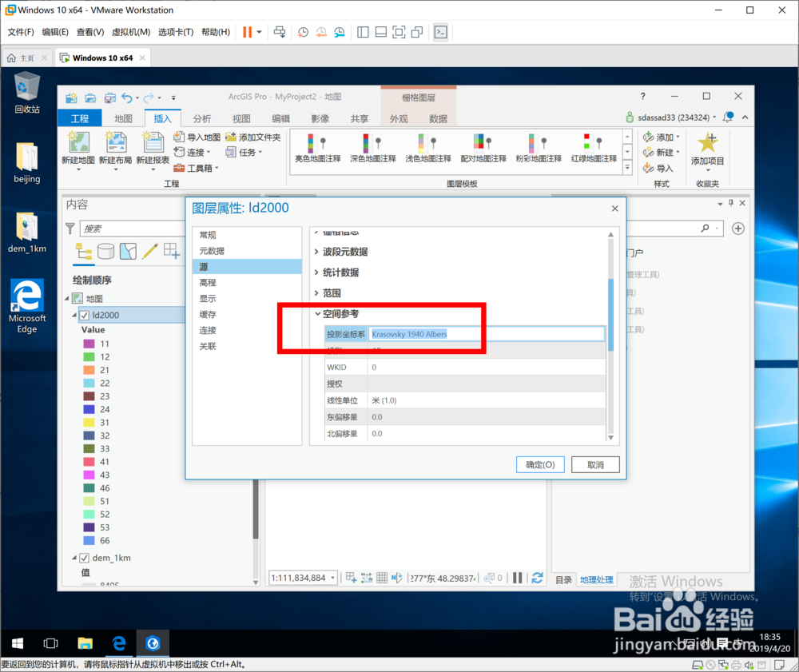Click the List by Drawing Order icon

click(84, 251)
